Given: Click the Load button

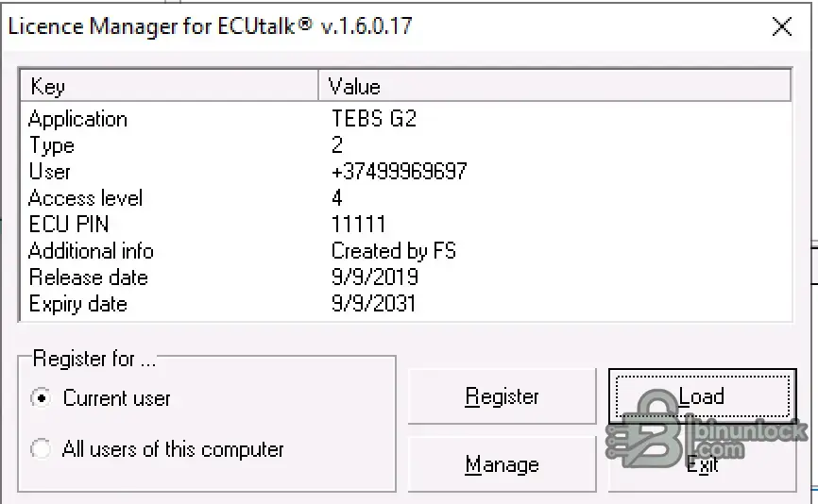Looking at the screenshot, I should [700, 396].
